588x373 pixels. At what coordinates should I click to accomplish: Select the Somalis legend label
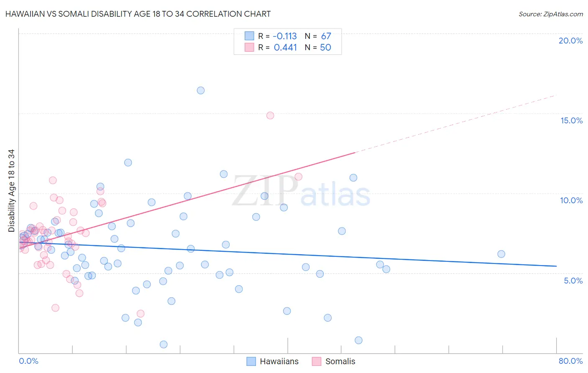coord(340,361)
